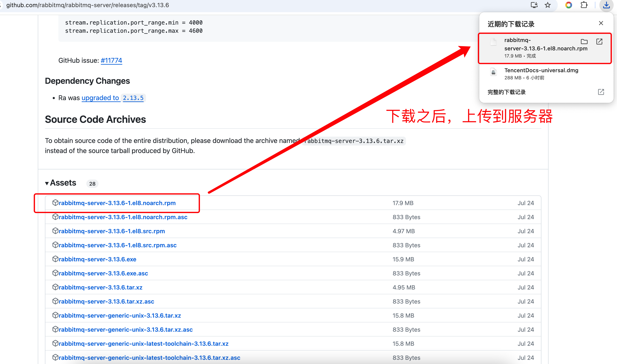Open full download history external icon
Image resolution: width=617 pixels, height=364 pixels.
(601, 92)
